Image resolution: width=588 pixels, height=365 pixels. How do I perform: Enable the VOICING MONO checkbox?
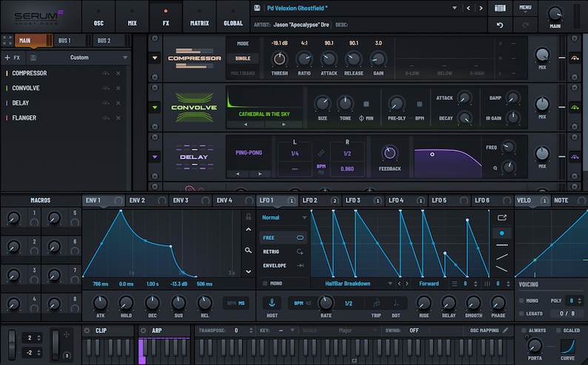521,301
